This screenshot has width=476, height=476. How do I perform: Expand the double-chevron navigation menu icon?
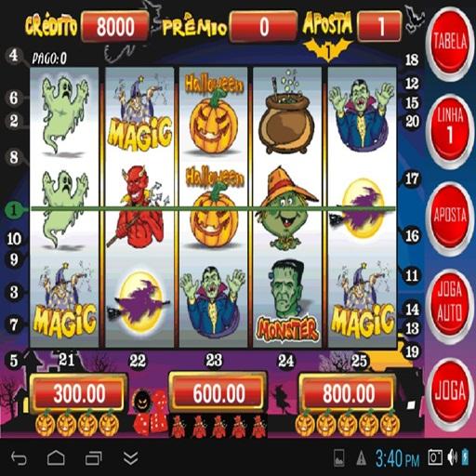(x=131, y=458)
